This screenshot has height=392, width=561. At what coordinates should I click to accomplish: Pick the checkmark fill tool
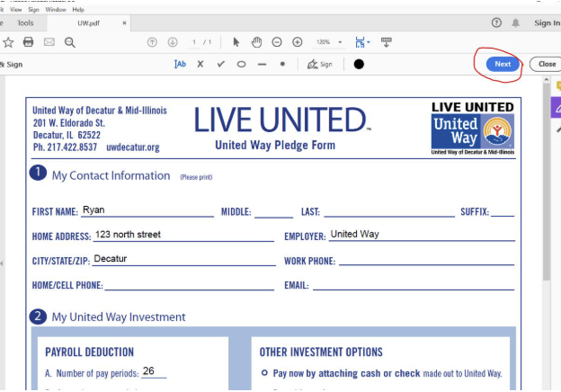(x=220, y=64)
